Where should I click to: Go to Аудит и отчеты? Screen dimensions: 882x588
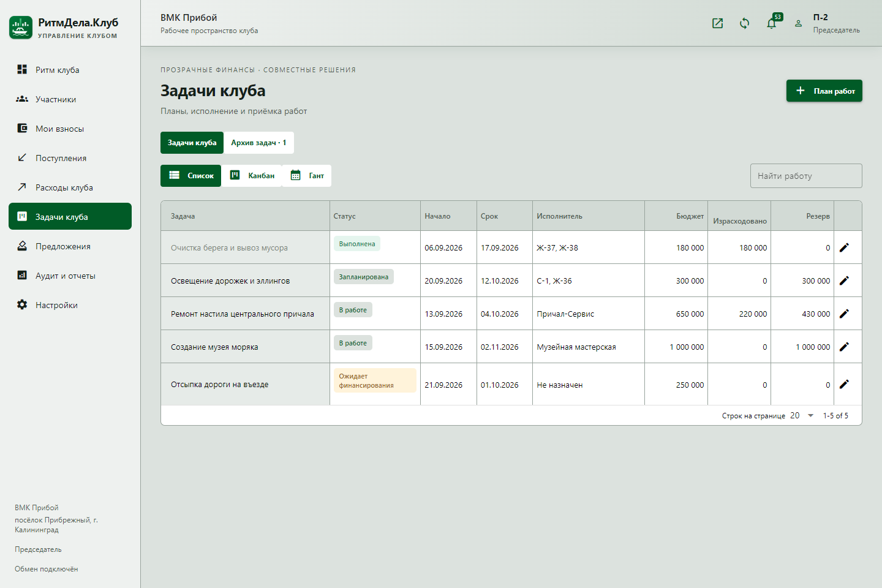tap(70, 275)
